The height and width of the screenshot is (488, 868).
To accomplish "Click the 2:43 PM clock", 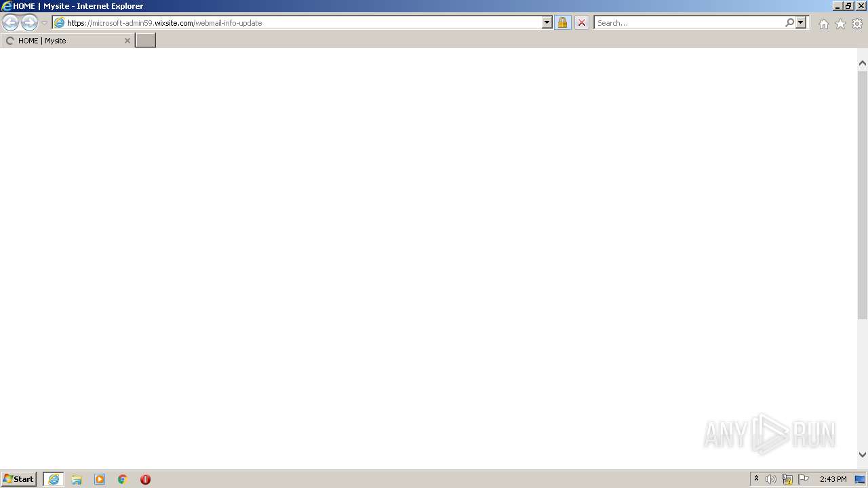I will tap(833, 479).
